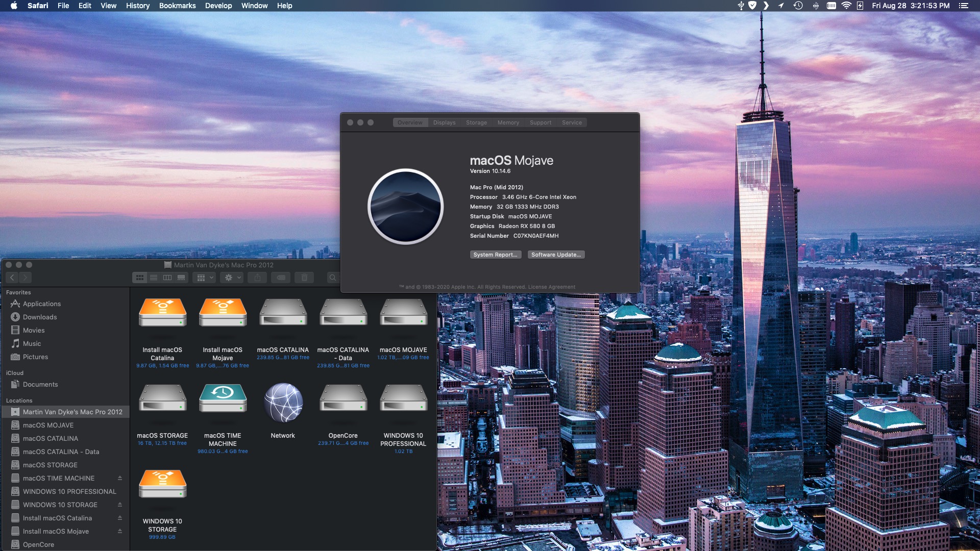This screenshot has width=980, height=551.
Task: Switch Finder to column view
Action: 167,278
